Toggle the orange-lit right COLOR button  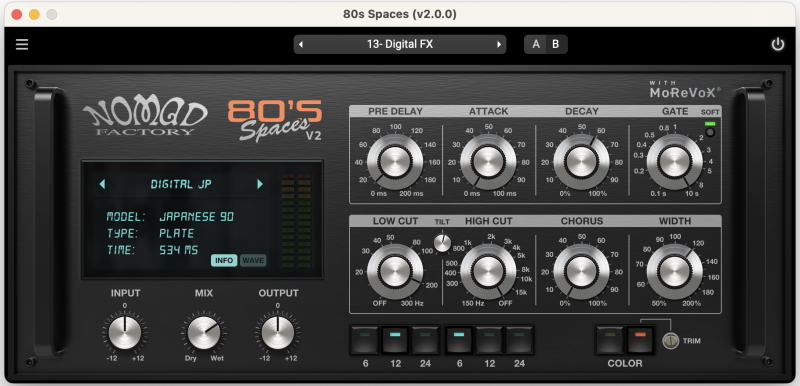point(641,340)
